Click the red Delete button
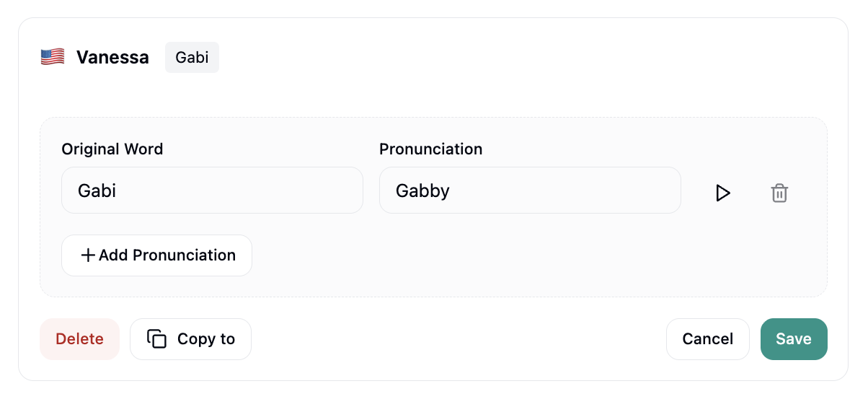This screenshot has width=868, height=407. pyautogui.click(x=79, y=339)
